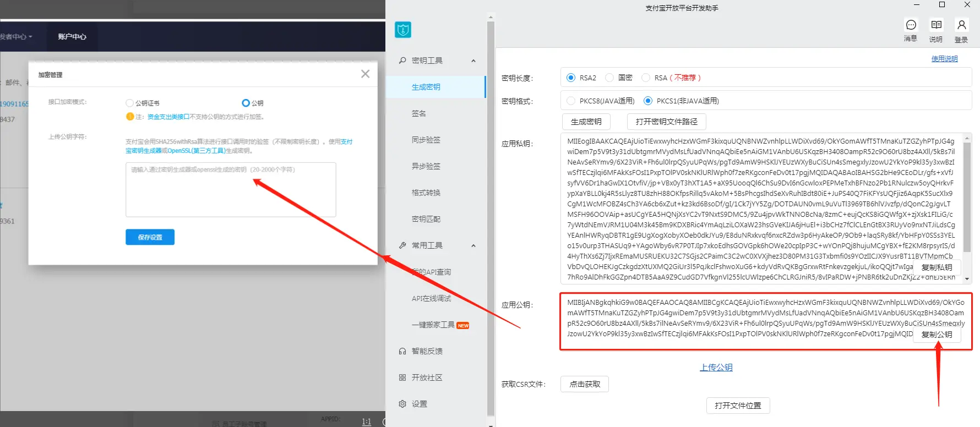Click the Alipay shield logo icon

coord(403,30)
